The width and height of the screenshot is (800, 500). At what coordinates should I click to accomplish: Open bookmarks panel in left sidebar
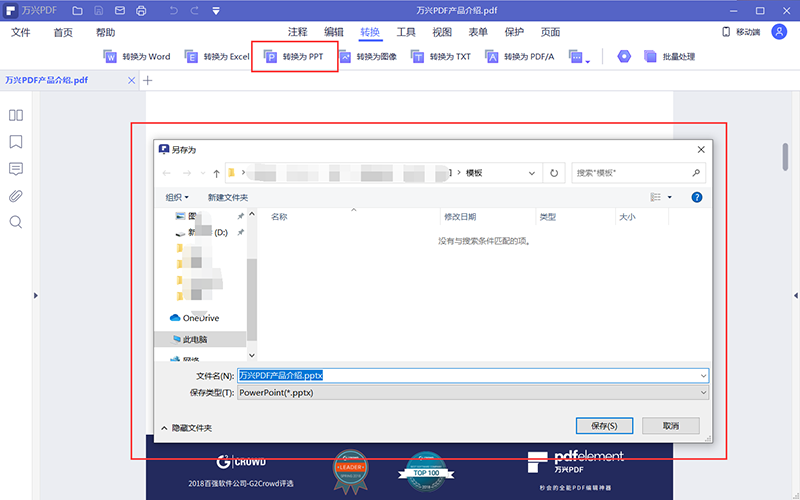pos(16,142)
